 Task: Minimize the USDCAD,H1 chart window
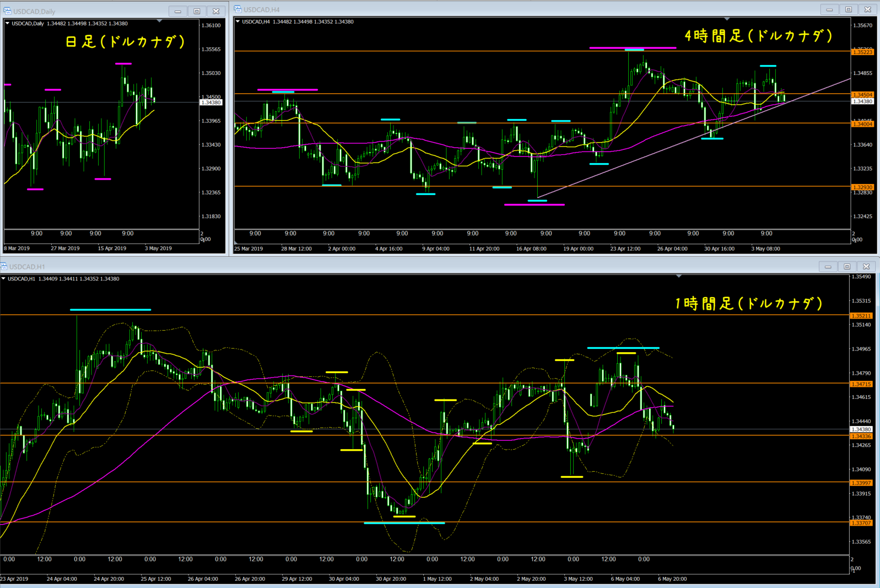pos(828,267)
